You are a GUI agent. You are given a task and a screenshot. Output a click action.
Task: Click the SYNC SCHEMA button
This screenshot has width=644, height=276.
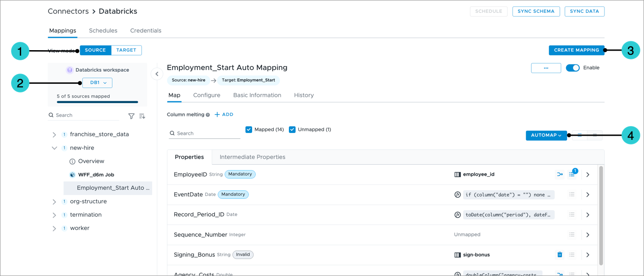[536, 11]
